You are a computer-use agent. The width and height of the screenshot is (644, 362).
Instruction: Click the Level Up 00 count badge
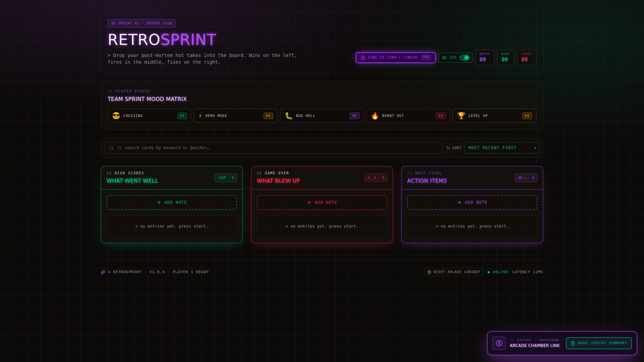point(527,116)
